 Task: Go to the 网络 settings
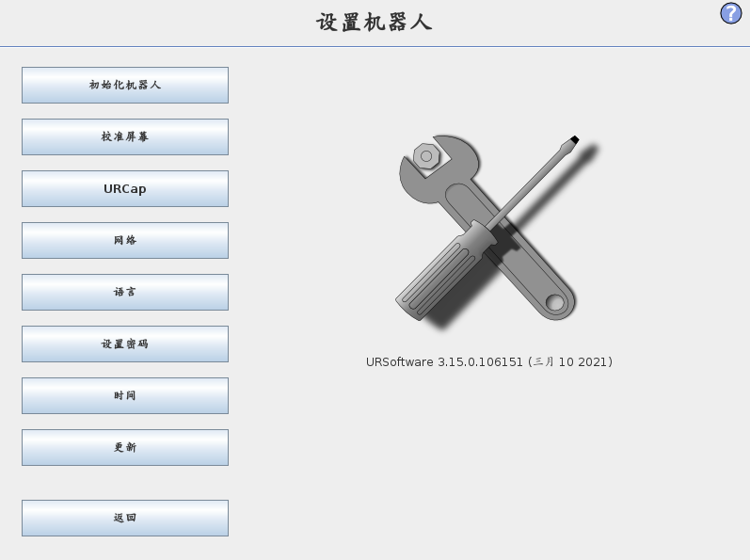(125, 241)
